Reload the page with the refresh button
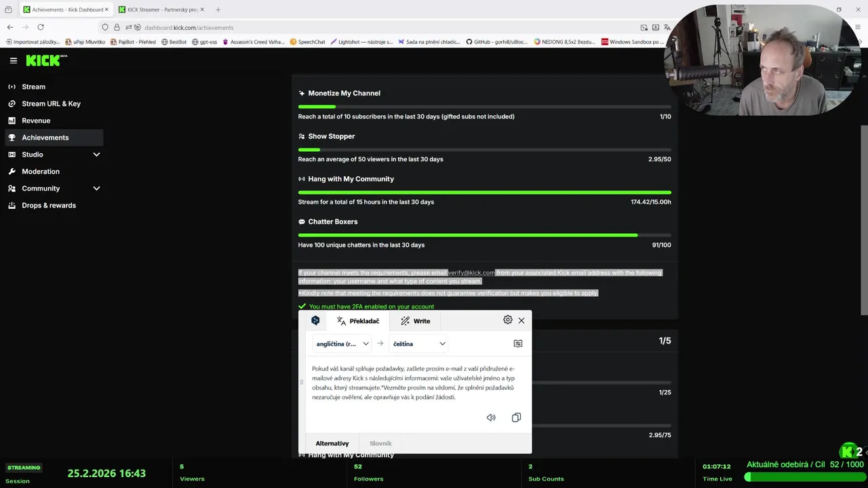Image resolution: width=868 pixels, height=488 pixels. point(41,27)
